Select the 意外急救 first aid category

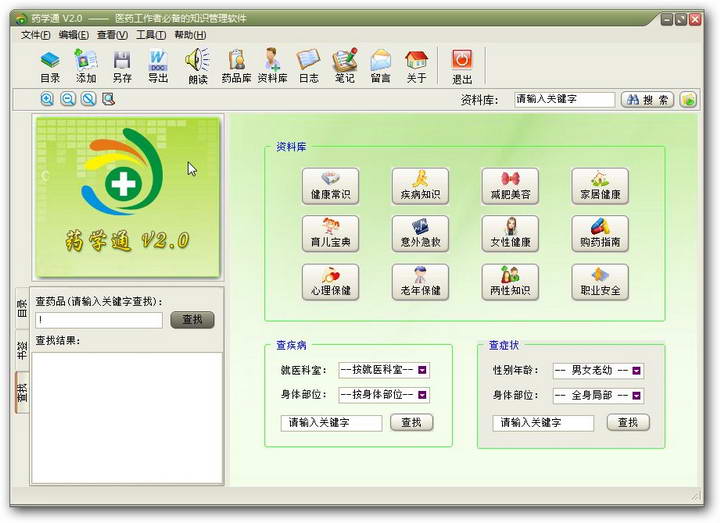click(420, 234)
